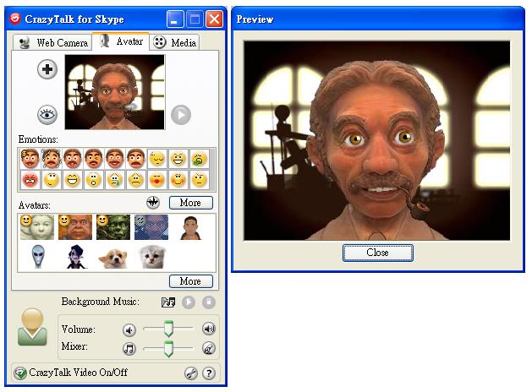The width and height of the screenshot is (532, 392).
Task: Choose the blushing yellow smiley
Action: click(x=178, y=180)
